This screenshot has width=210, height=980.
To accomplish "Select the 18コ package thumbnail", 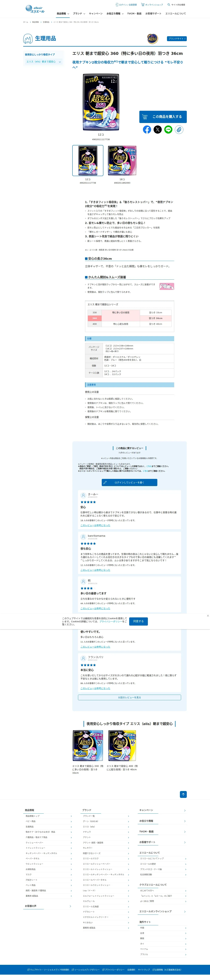I will click(x=122, y=161).
